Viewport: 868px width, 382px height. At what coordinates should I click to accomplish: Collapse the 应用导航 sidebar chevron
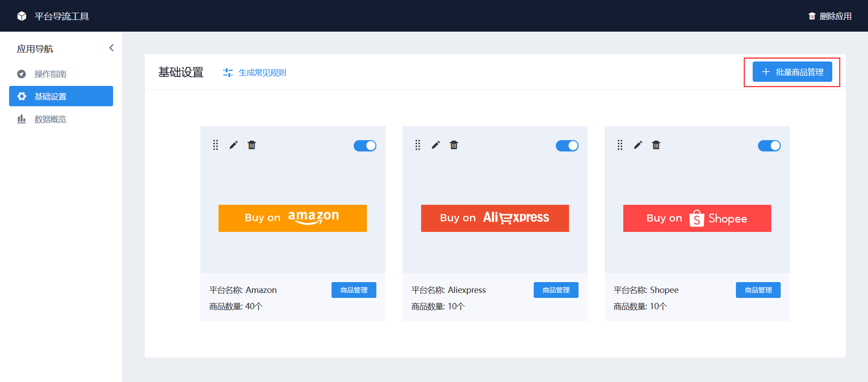coord(111,48)
